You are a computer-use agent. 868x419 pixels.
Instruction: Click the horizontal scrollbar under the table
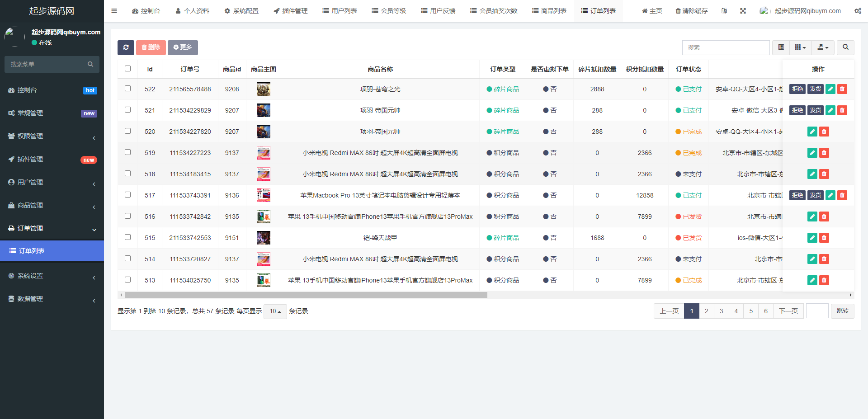point(306,295)
